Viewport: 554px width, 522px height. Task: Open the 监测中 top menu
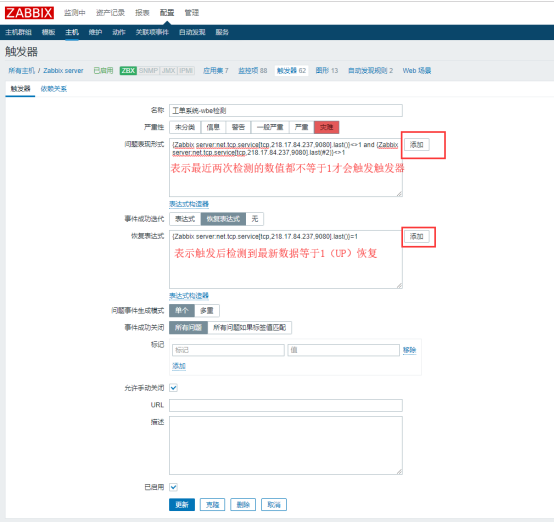[75, 13]
